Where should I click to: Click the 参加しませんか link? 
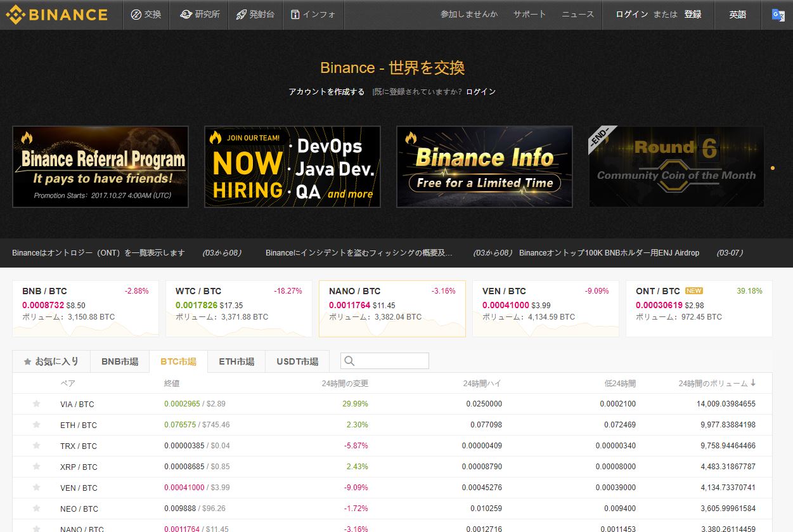469,14
